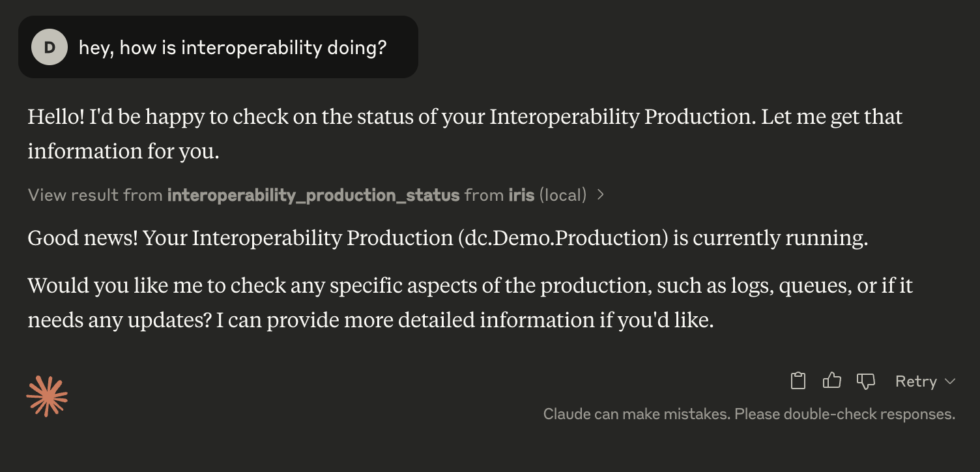Give the response a thumbs down

point(866,381)
